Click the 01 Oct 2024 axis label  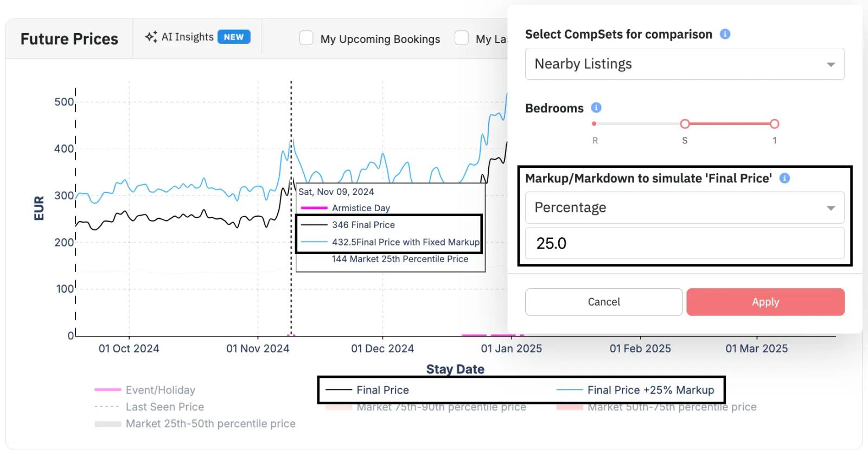129,349
